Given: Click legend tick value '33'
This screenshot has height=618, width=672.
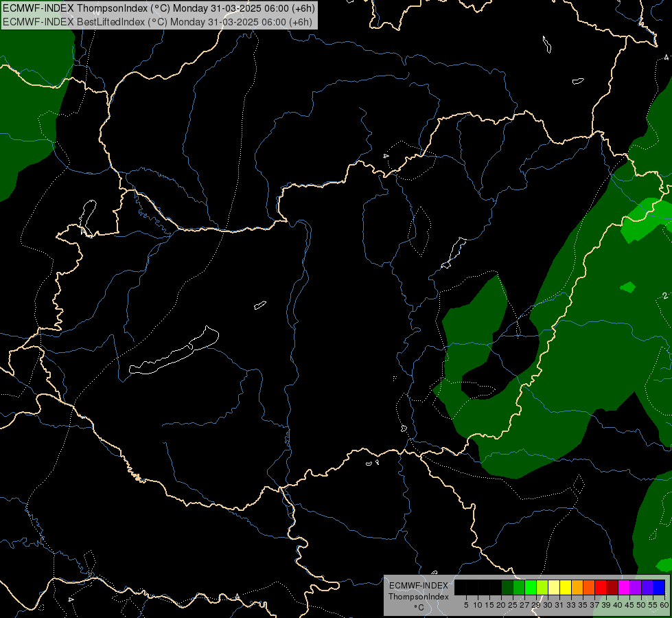Looking at the screenshot, I should [571, 605].
